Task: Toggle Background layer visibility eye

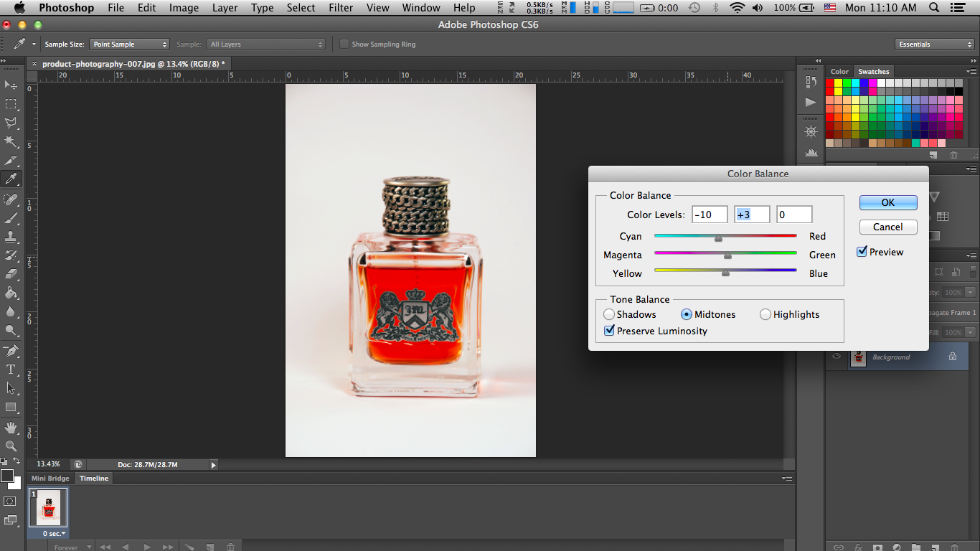Action: (x=837, y=357)
